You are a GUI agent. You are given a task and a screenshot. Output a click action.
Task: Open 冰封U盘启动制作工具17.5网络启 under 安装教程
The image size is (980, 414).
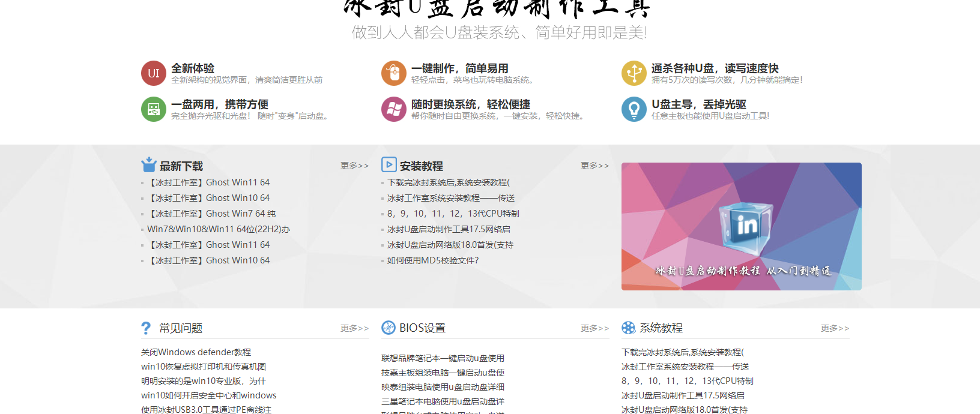(449, 229)
